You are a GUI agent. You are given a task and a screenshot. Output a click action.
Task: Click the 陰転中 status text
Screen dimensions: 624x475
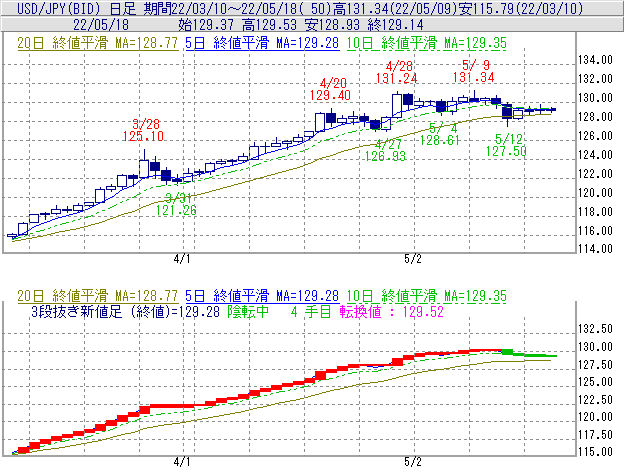coord(248,312)
